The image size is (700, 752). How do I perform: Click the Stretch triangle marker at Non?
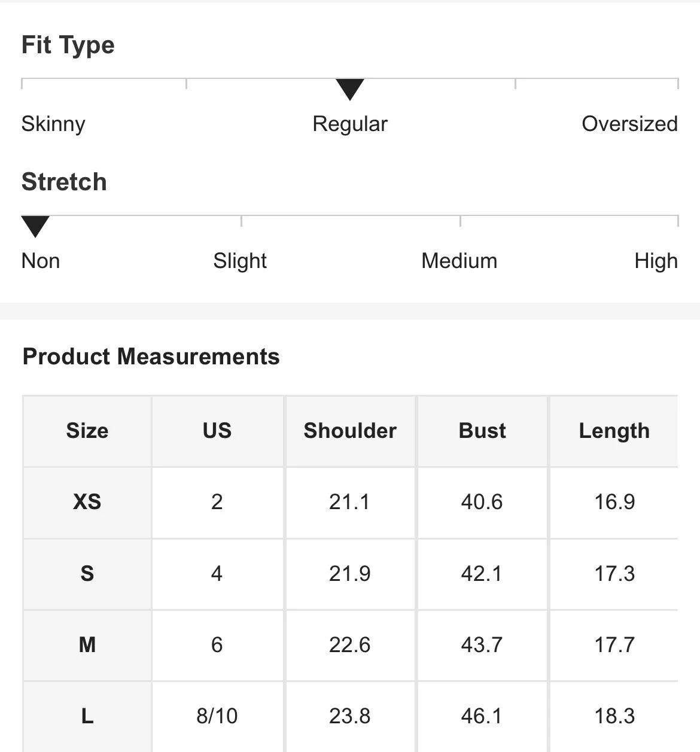35,227
